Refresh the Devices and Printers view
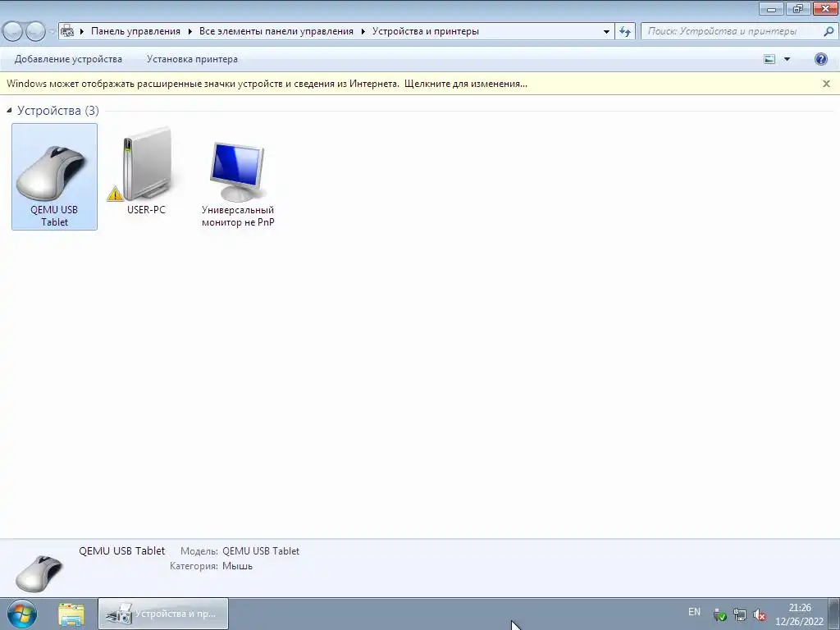The width and height of the screenshot is (840, 630). point(624,32)
